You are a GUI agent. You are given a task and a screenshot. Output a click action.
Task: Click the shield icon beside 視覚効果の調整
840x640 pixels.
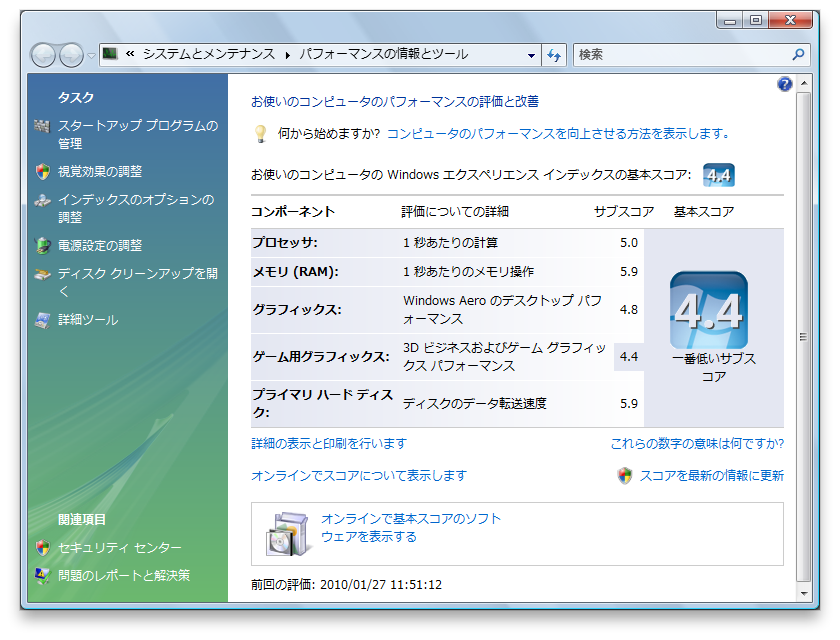click(42, 171)
